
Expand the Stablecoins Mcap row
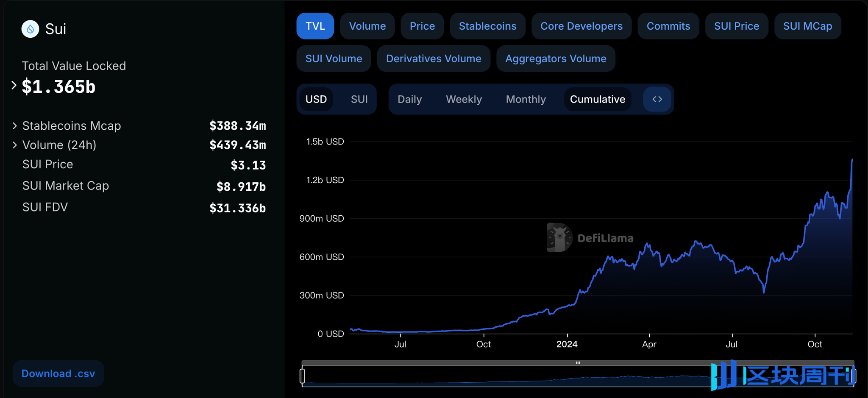pyautogui.click(x=15, y=126)
